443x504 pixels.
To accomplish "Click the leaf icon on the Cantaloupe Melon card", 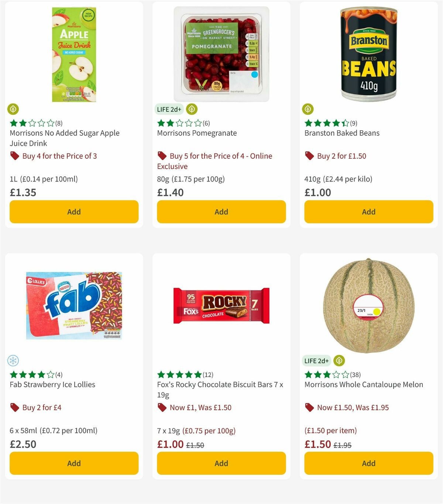I will pos(339,360).
